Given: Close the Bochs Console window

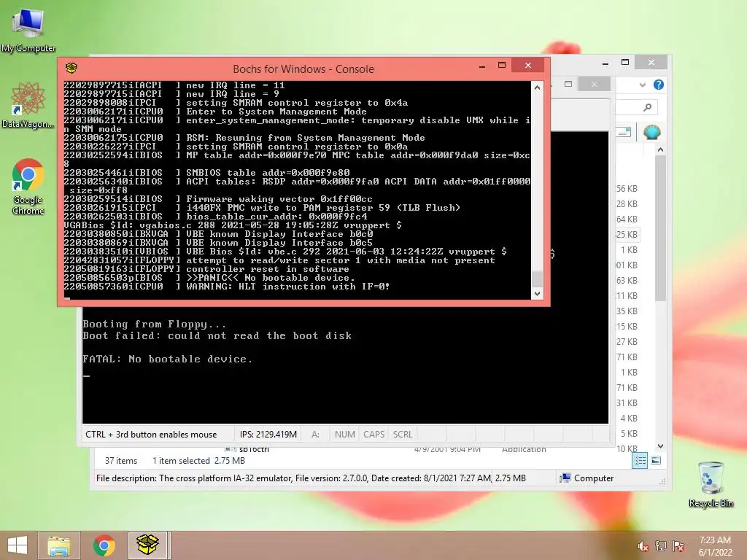Looking at the screenshot, I should pos(528,65).
